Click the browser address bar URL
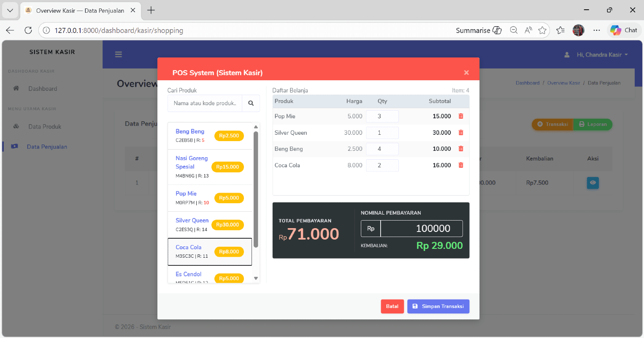Viewport: 644px width, 338px height. click(119, 30)
